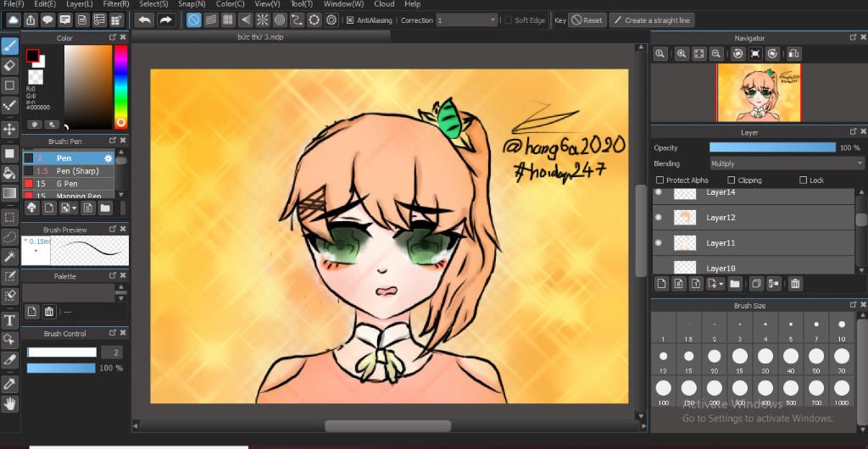
Task: Enable crisscross grid snap
Action: coord(228,20)
